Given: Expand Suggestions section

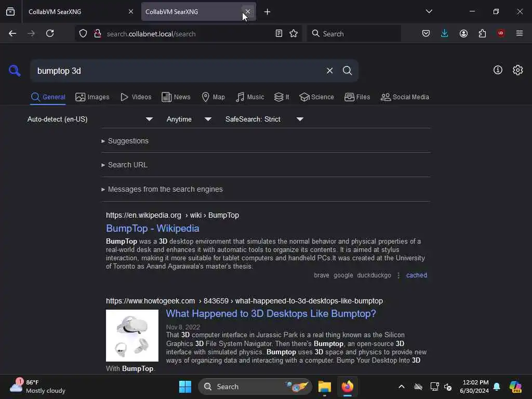Looking at the screenshot, I should [x=125, y=141].
